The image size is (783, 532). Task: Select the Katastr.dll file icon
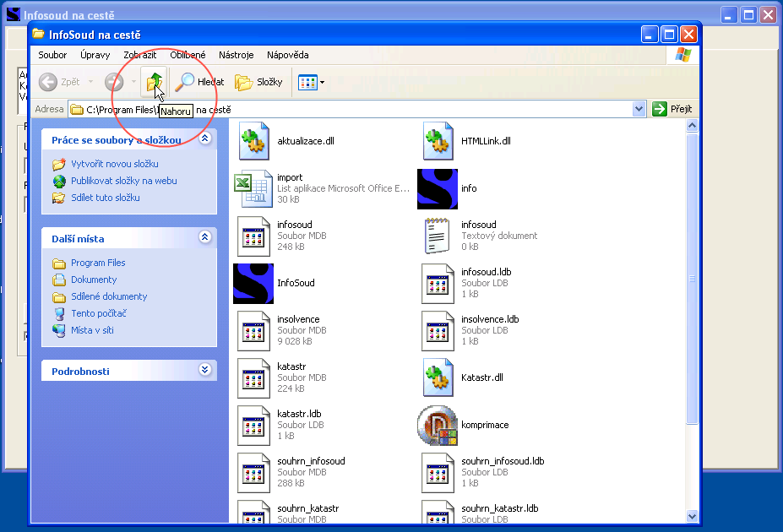point(438,377)
